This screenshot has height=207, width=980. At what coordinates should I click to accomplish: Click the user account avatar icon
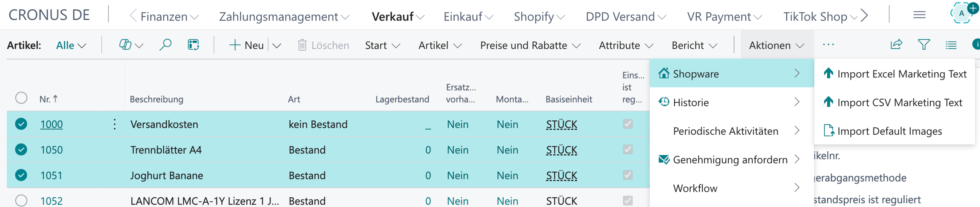click(x=962, y=13)
